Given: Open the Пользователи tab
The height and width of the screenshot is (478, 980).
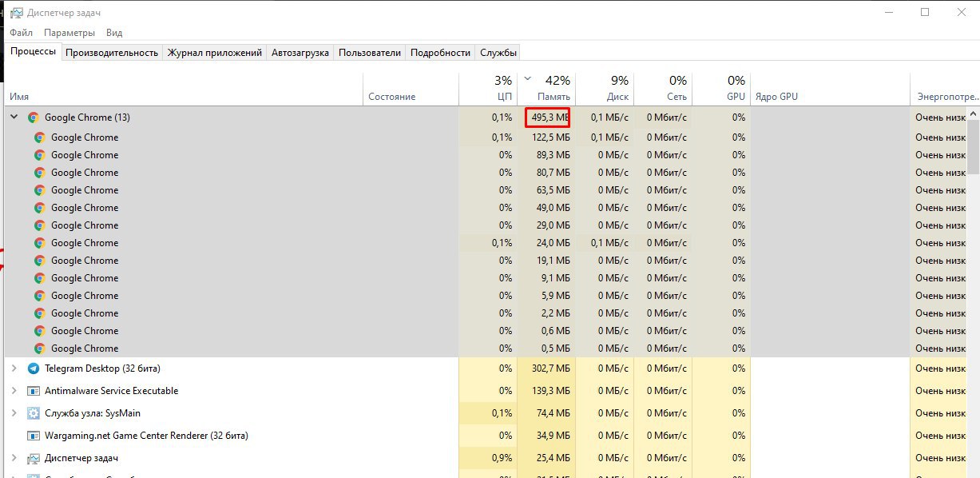Looking at the screenshot, I should click(370, 53).
